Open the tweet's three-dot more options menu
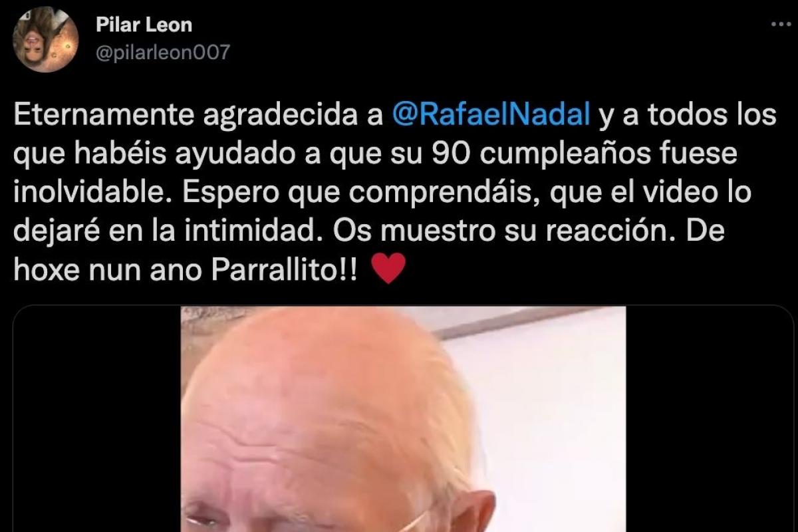This screenshot has height=532, width=798. click(780, 24)
